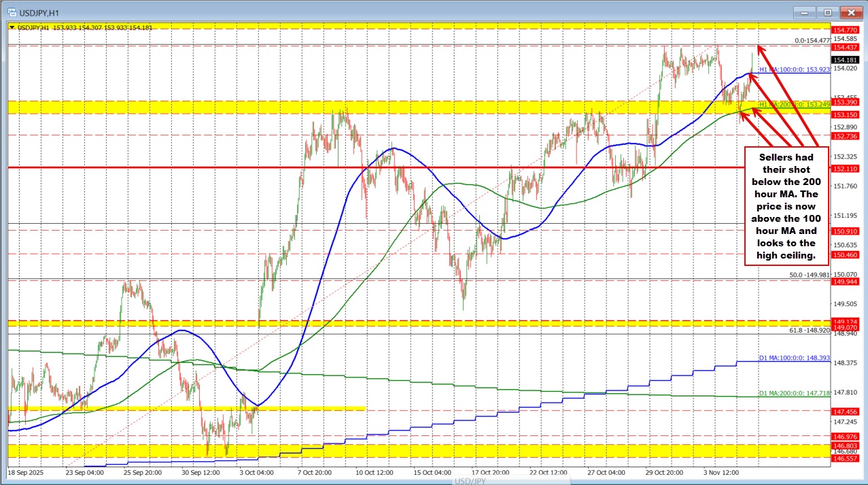This screenshot has height=485, width=868.
Task: Click the chart icon in the USDJPY title bar
Action: (14, 12)
